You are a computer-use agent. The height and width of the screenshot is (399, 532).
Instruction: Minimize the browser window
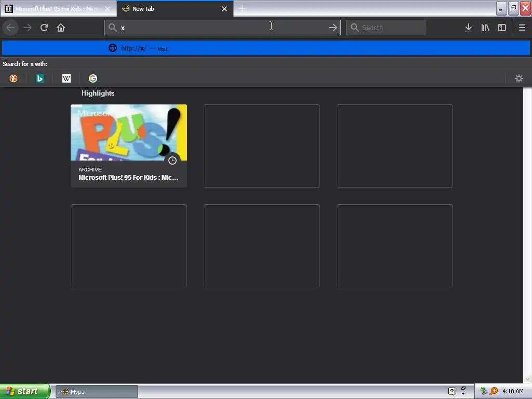tap(501, 8)
